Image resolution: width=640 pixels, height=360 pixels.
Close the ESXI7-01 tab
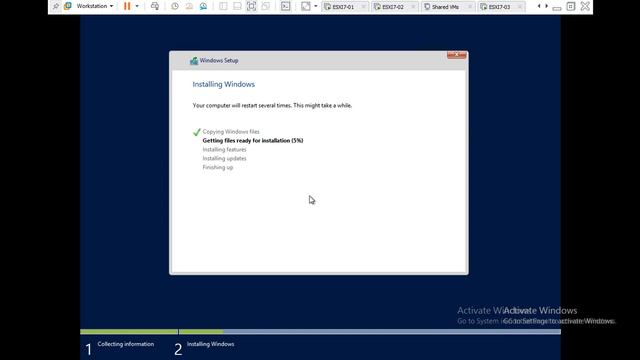coord(363,7)
